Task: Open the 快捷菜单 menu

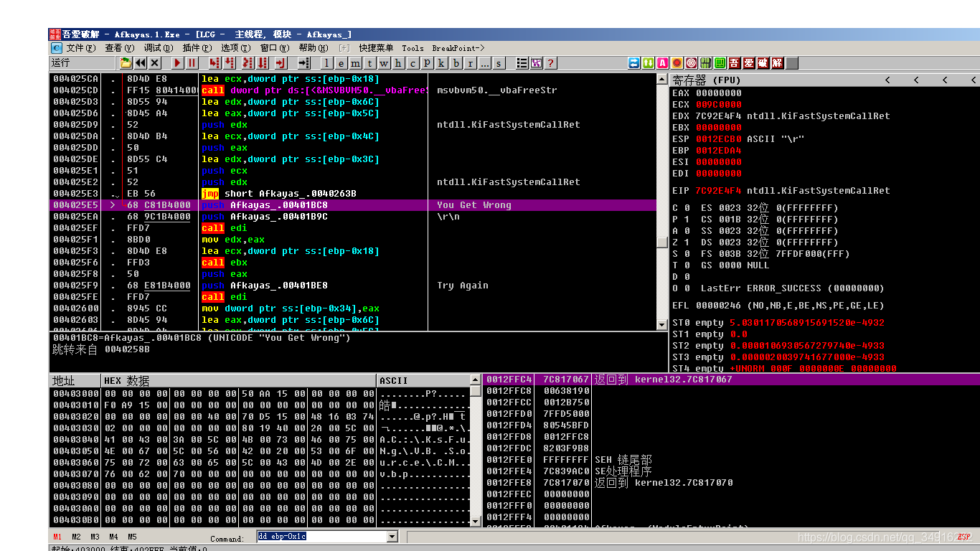Action: [376, 48]
